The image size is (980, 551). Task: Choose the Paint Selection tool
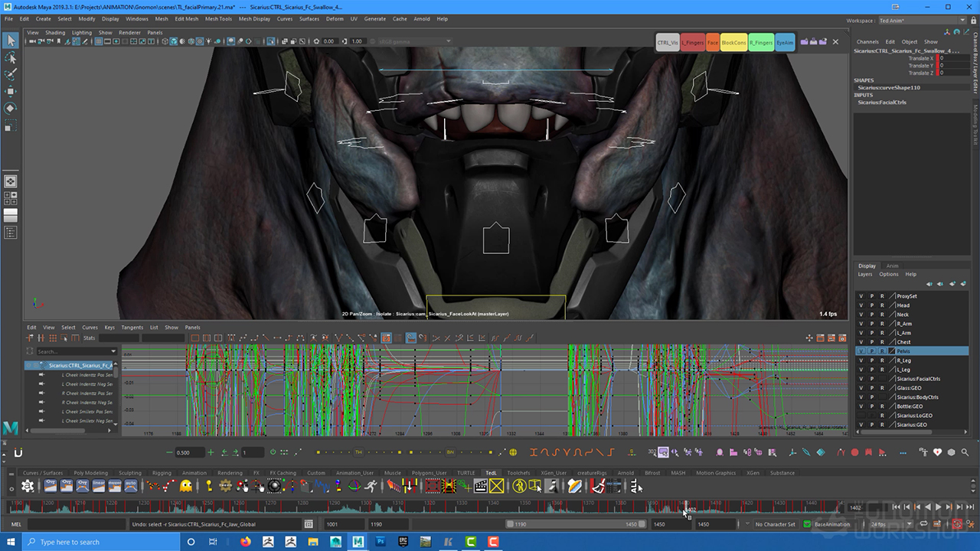coord(11,74)
